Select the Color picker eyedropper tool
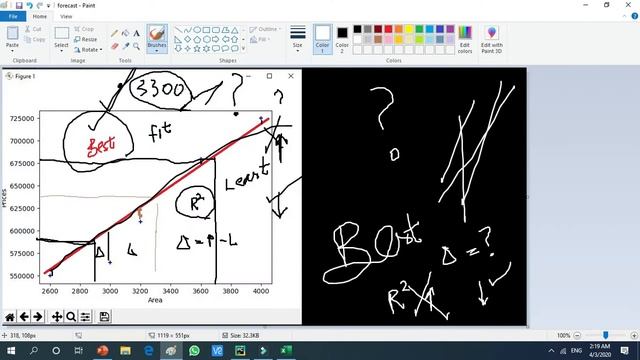640x360 pixels. click(126, 47)
